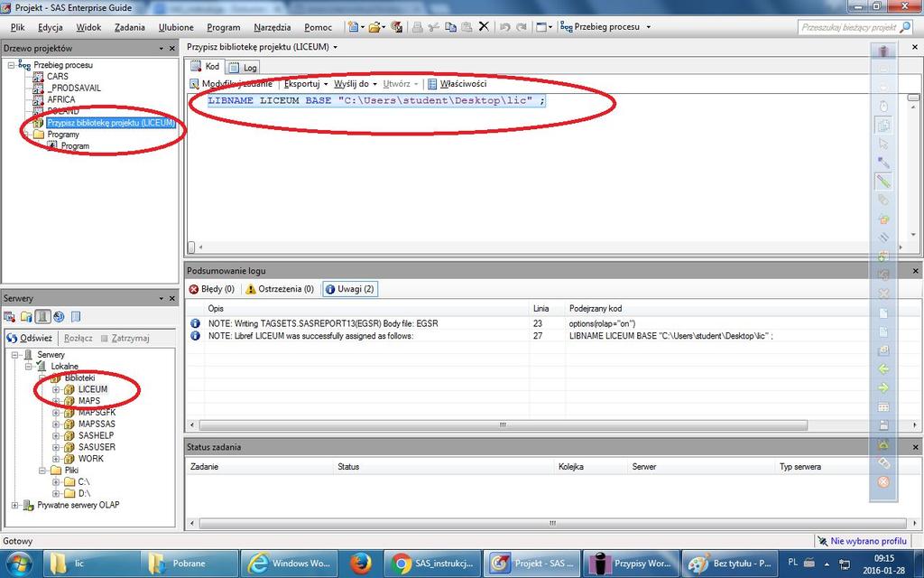Click the LICEUM library icon in servers tree

(69, 389)
